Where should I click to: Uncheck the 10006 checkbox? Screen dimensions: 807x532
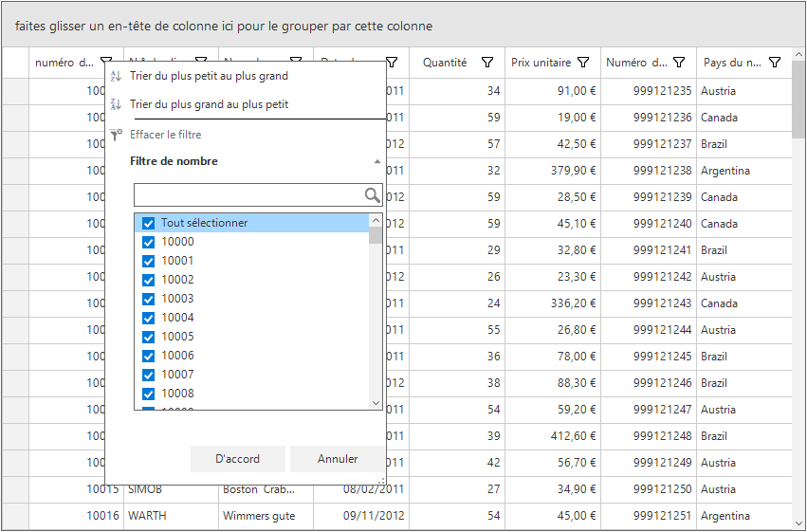pos(148,356)
